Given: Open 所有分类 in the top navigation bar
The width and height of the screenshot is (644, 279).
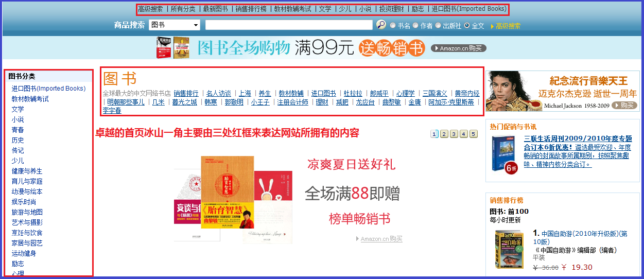Looking at the screenshot, I should pos(183,9).
